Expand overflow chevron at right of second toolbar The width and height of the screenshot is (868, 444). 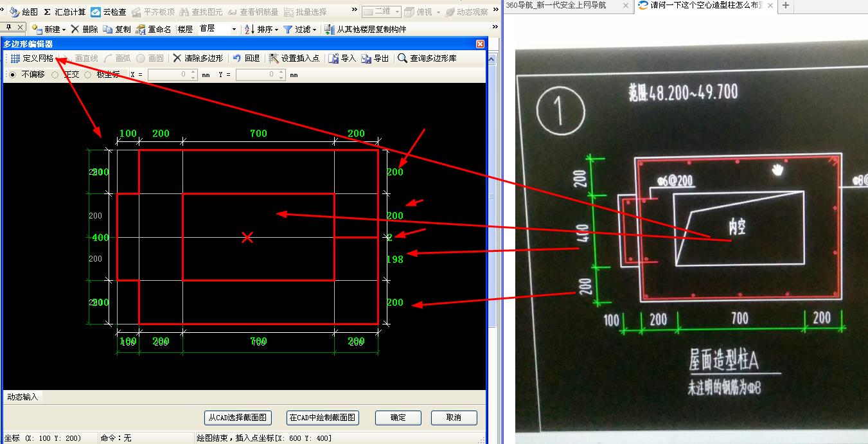[x=495, y=27]
